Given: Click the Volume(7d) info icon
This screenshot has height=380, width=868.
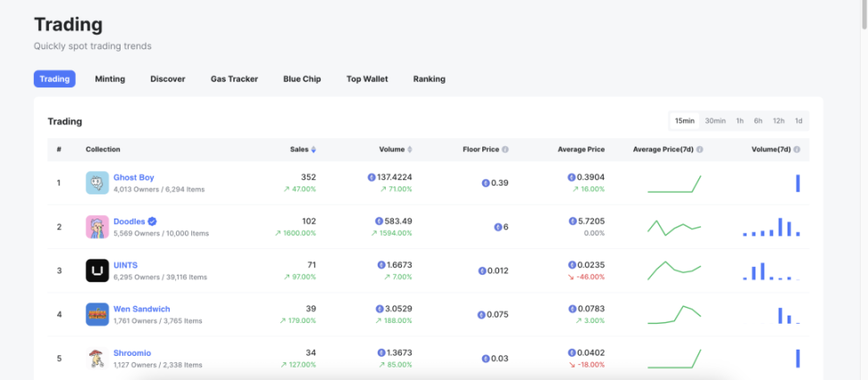Looking at the screenshot, I should [797, 149].
